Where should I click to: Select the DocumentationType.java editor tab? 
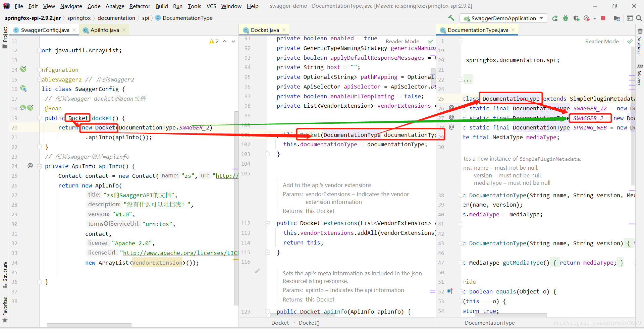pyautogui.click(x=478, y=30)
